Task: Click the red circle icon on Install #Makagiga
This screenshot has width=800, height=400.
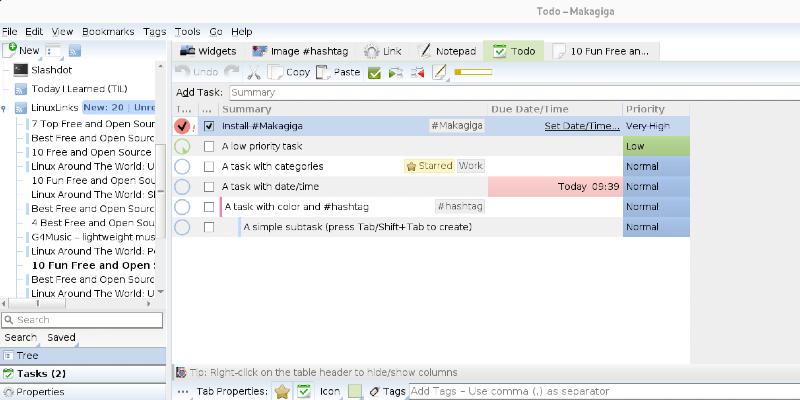Action: (182, 126)
